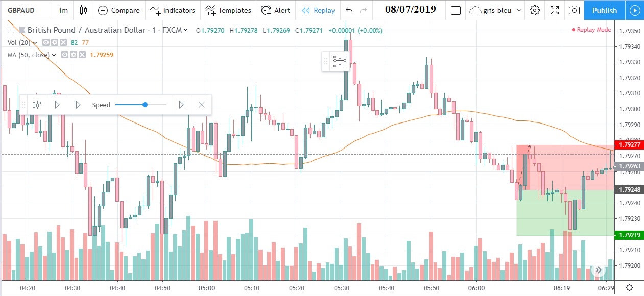
Task: Expand the gris-bleu layout dropdown
Action: point(519,10)
